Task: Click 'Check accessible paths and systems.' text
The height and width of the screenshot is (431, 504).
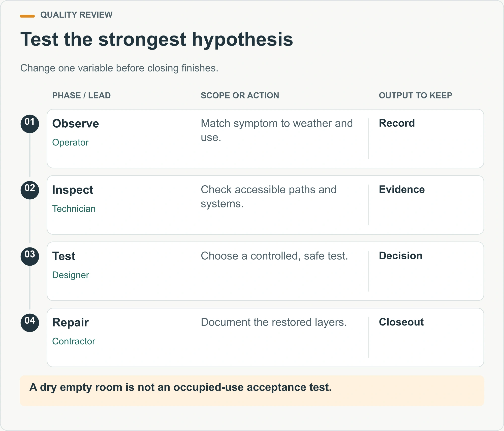Action: (x=269, y=197)
